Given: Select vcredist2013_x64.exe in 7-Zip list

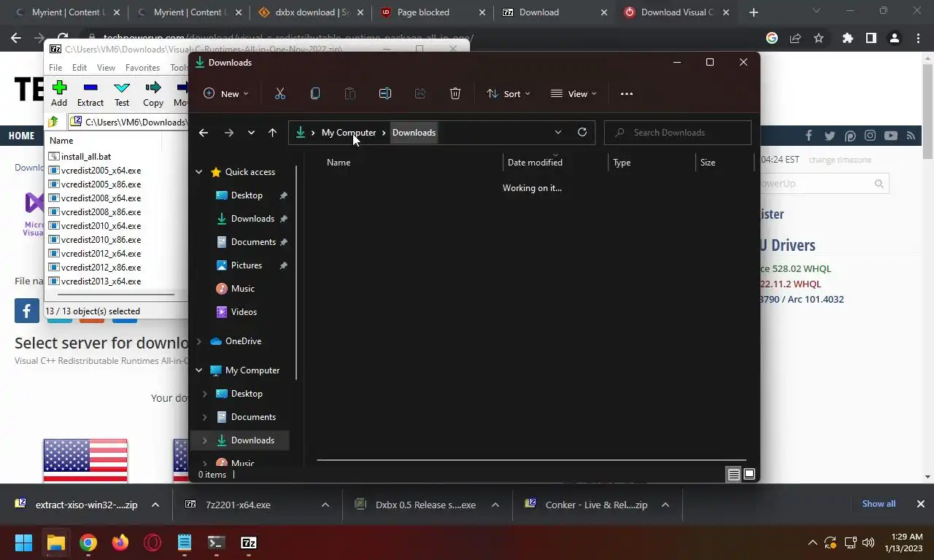Looking at the screenshot, I should [x=101, y=281].
